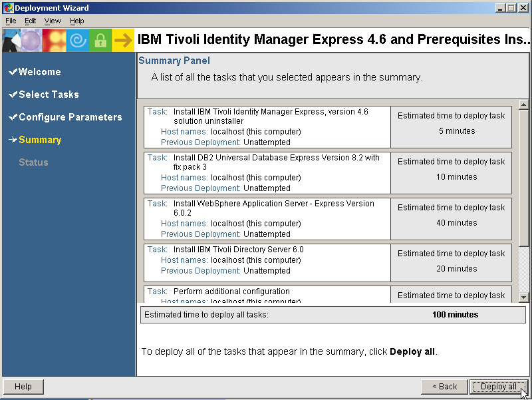Click the arrow marker beside Summary step
The image size is (532, 400).
pyautogui.click(x=13, y=140)
